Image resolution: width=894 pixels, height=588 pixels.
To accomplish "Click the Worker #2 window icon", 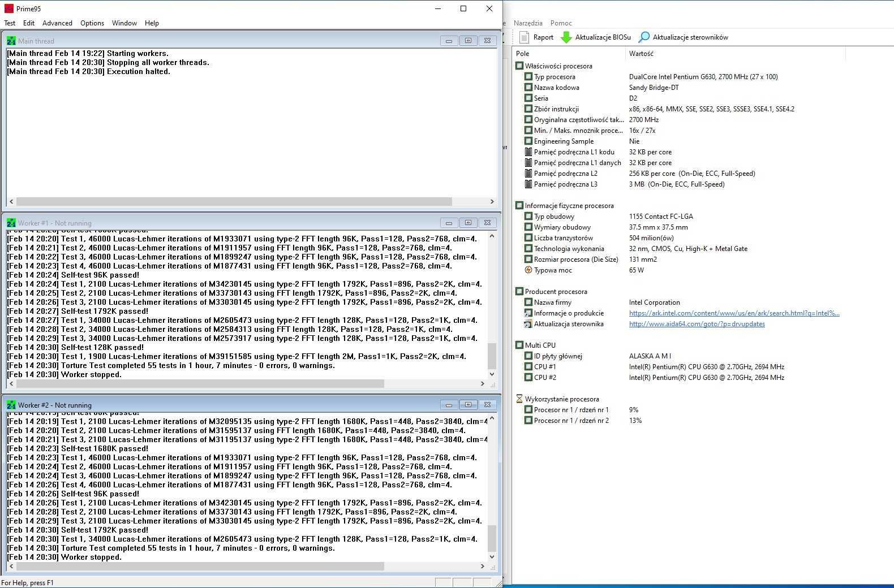I will pos(11,405).
